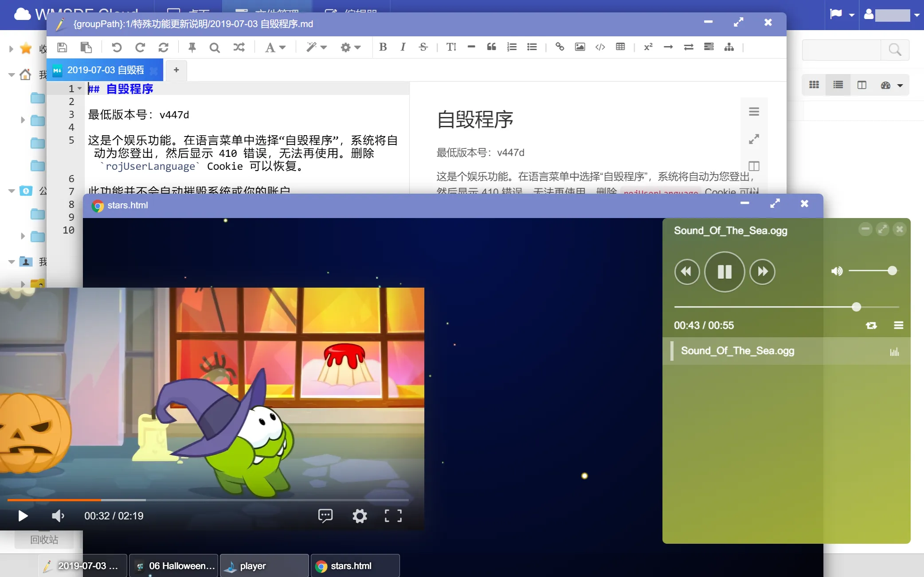Seek the video progress bar
Viewport: 924px width, 577px height.
tap(208, 500)
